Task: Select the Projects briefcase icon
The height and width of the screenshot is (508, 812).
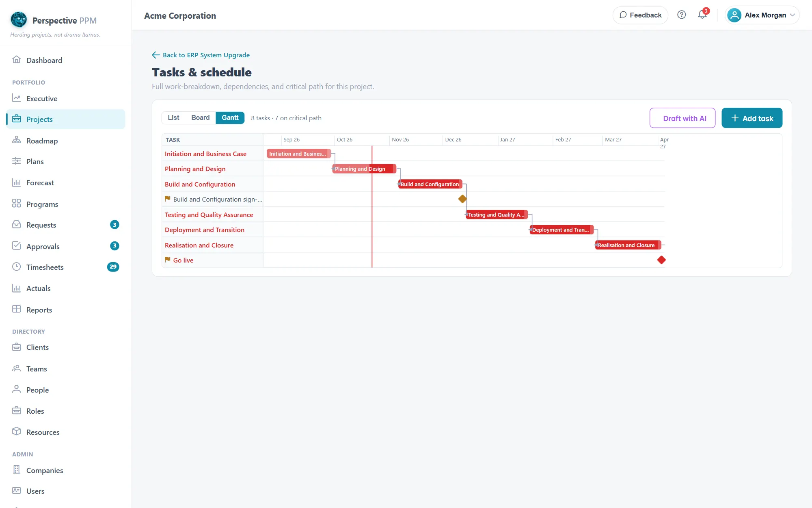Action: (x=16, y=119)
